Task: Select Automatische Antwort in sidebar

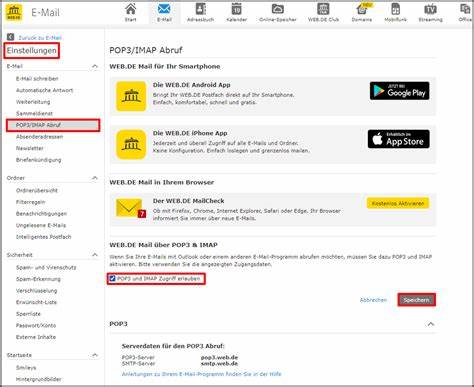Action: pyautogui.click(x=44, y=90)
